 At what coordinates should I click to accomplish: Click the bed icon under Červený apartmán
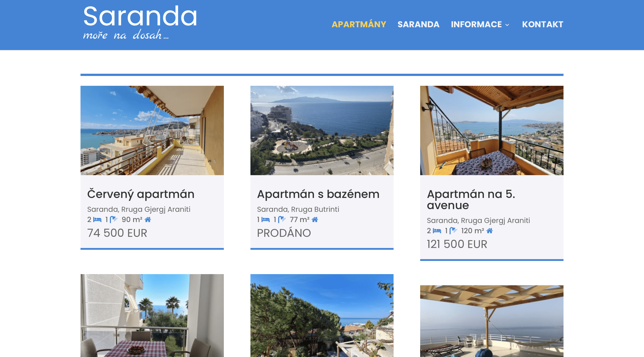[x=97, y=220]
